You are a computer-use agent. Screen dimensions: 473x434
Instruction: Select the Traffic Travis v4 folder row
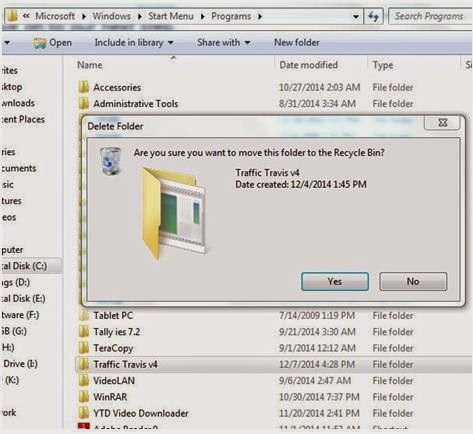coord(273,364)
